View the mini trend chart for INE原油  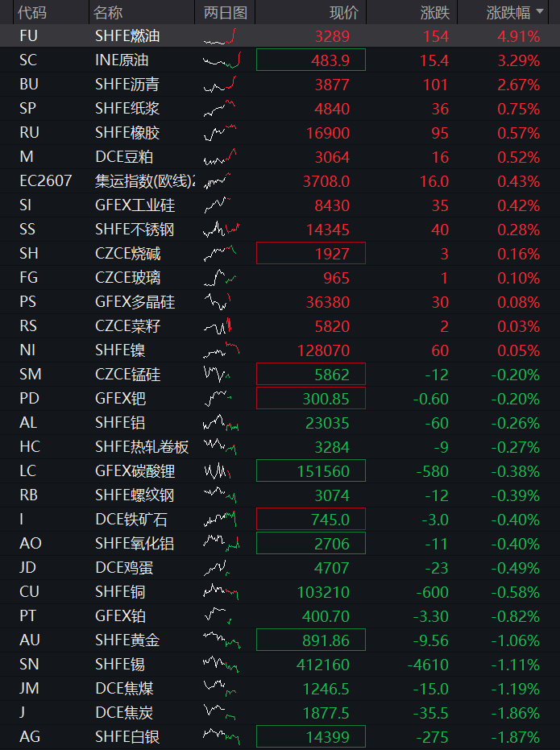click(x=222, y=60)
